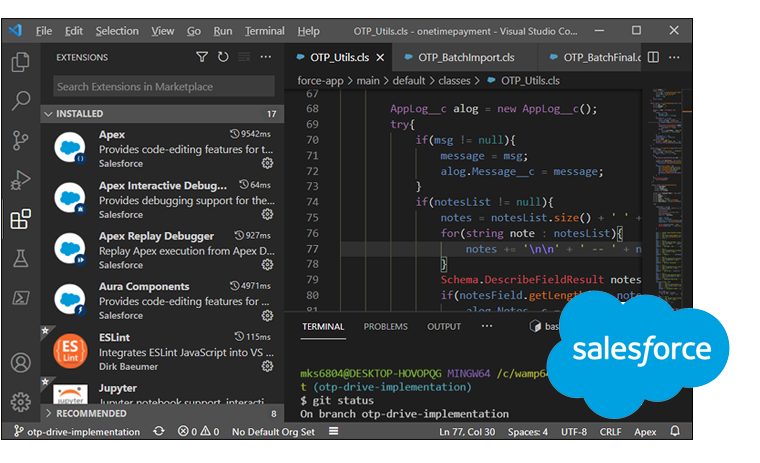
Task: Click No Default Org Set
Action: (x=273, y=431)
